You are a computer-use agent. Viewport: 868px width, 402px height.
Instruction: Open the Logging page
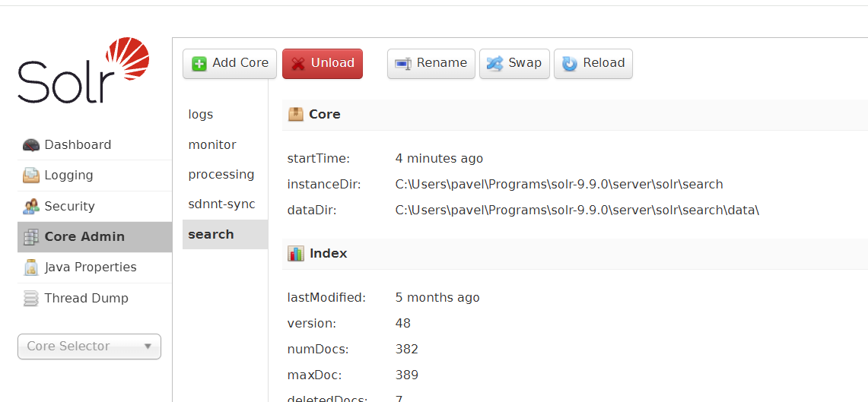tap(94, 176)
